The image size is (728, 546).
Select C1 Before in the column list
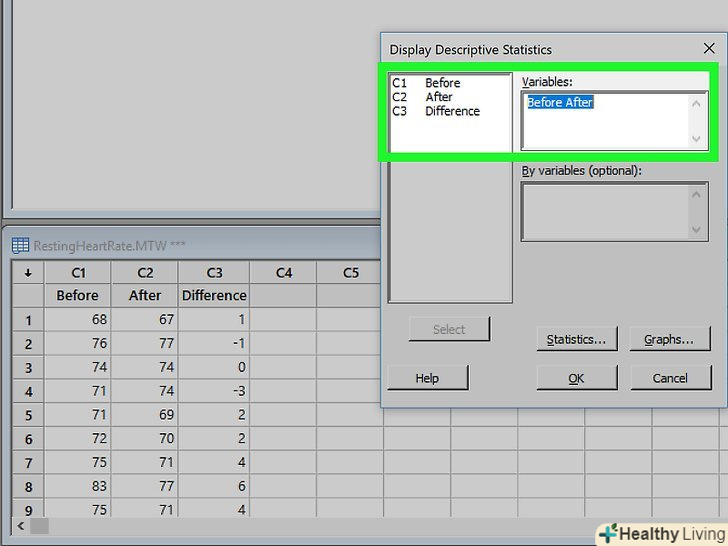pyautogui.click(x=426, y=83)
